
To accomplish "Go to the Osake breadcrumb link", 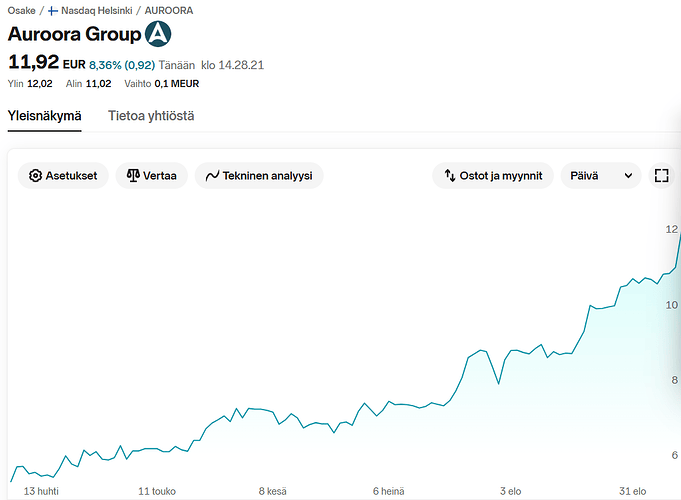I will [x=21, y=10].
